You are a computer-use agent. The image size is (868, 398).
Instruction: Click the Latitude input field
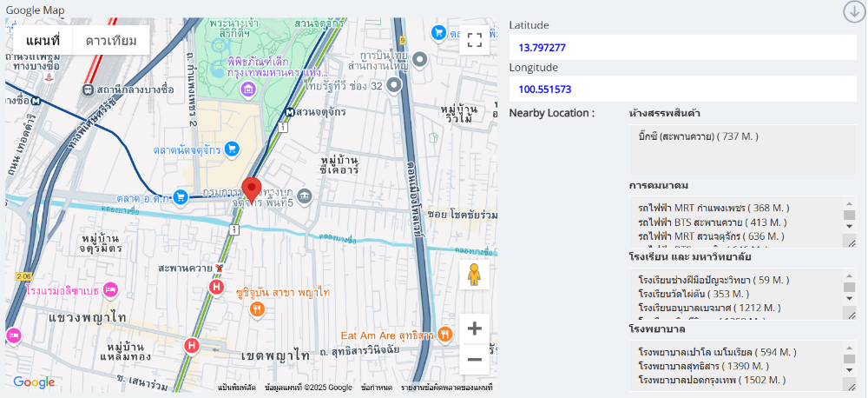(682, 48)
